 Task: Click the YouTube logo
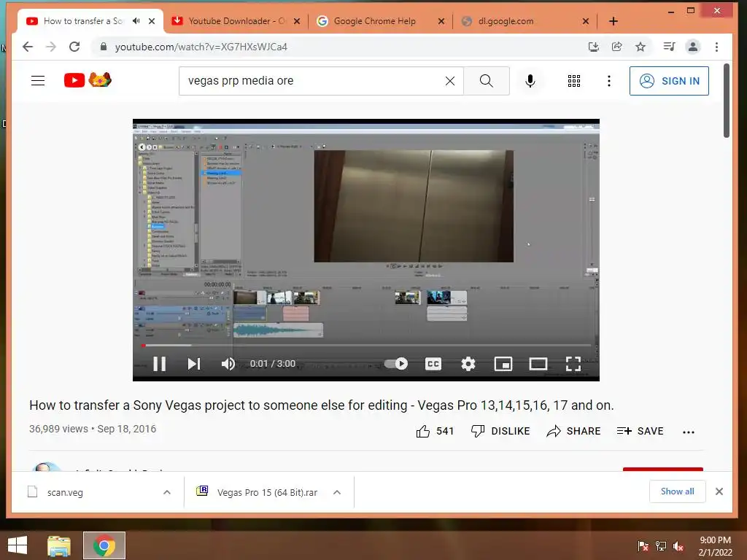tap(88, 80)
